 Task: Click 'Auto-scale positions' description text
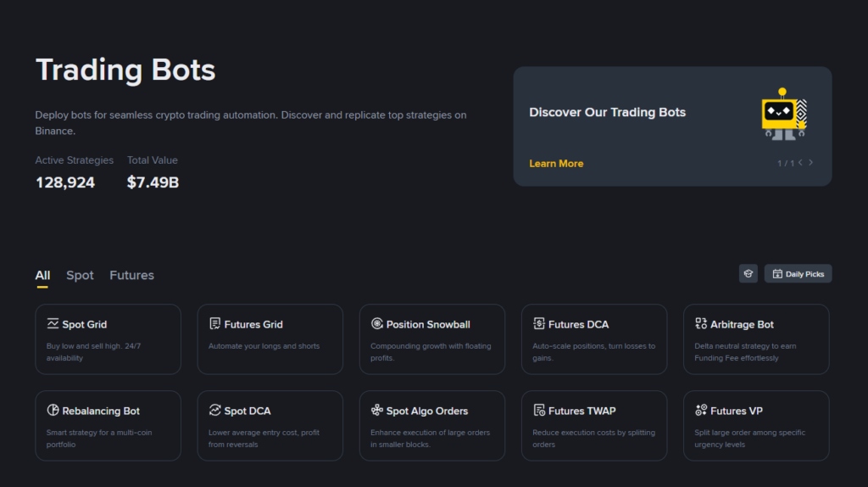tap(594, 352)
